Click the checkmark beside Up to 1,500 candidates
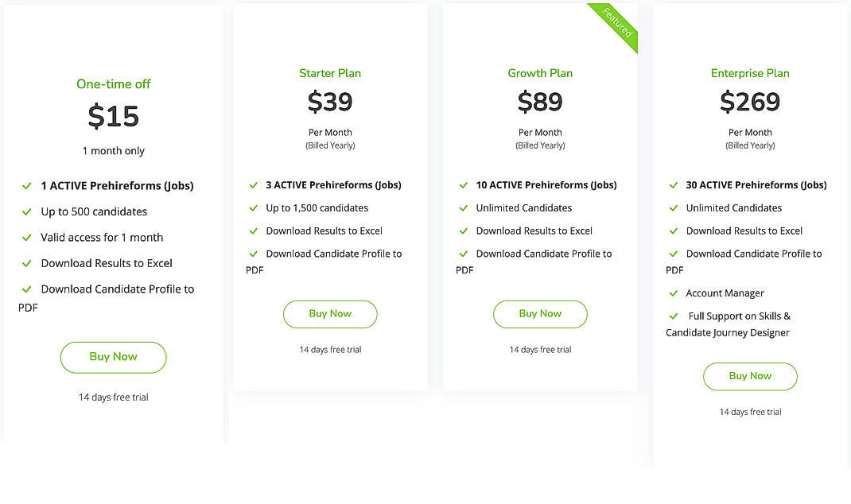 coord(254,207)
